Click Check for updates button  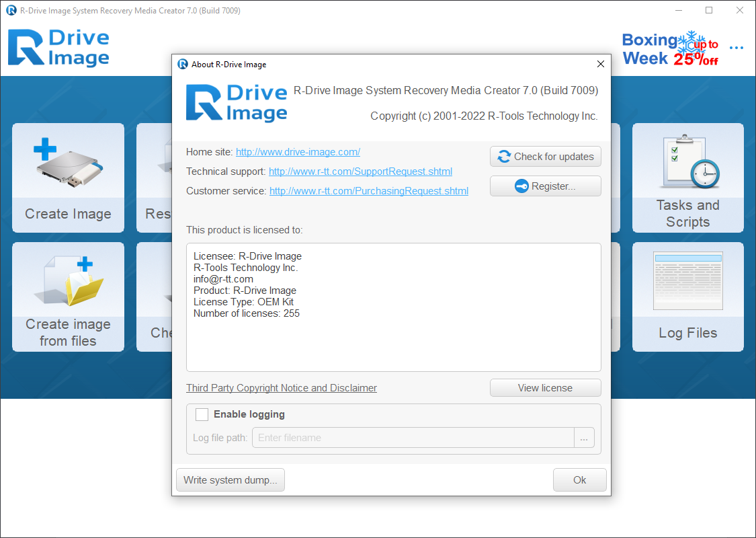545,156
